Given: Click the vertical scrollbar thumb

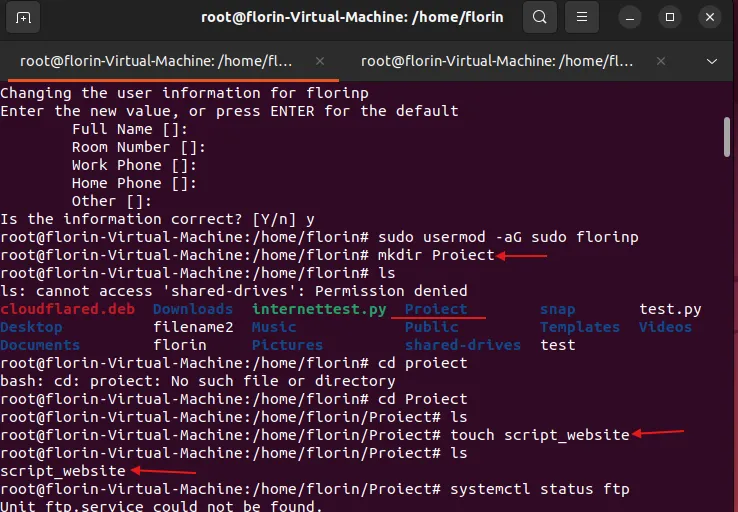Looking at the screenshot, I should click(x=727, y=137).
